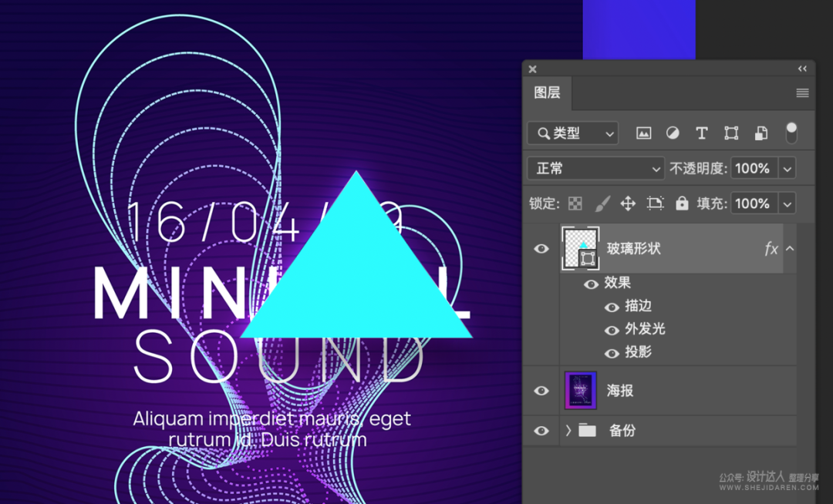The width and height of the screenshot is (833, 504).
Task: Switch to the 图层 tab
Action: point(547,92)
